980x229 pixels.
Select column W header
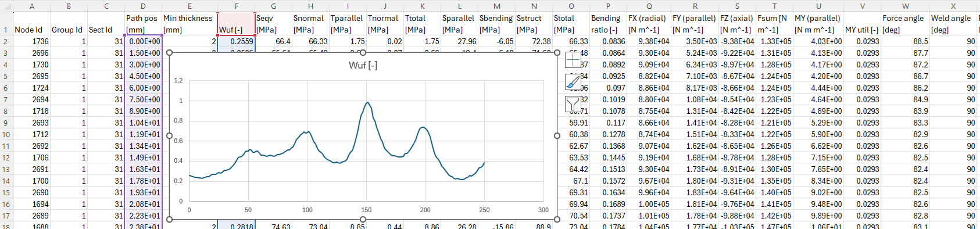click(x=906, y=6)
